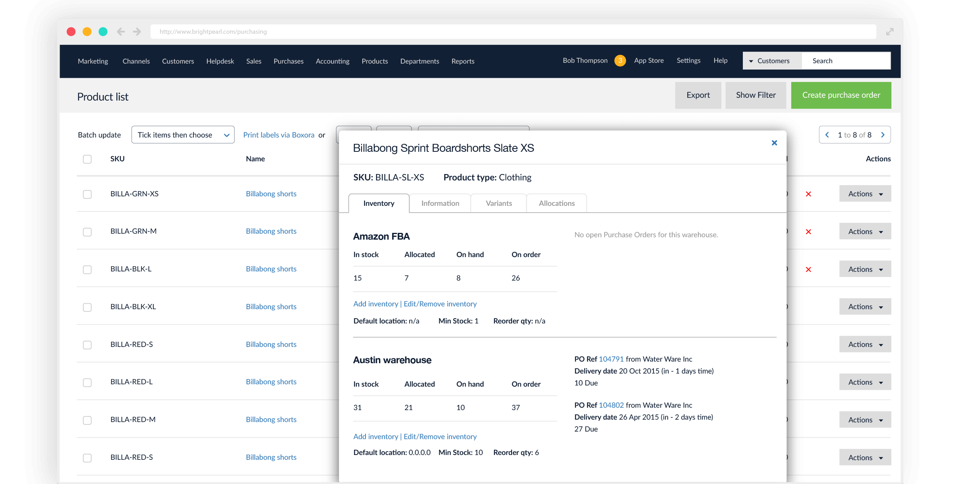Open the Tick items then choose dropdown

click(x=183, y=135)
